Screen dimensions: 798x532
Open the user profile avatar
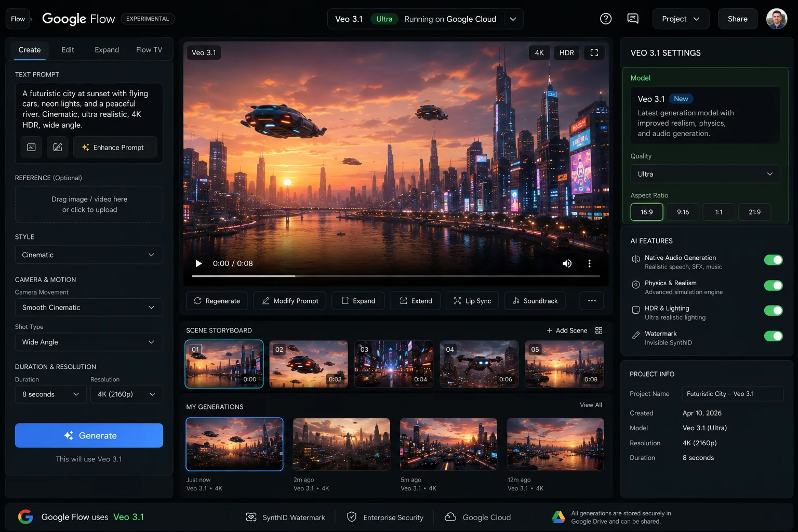[777, 19]
